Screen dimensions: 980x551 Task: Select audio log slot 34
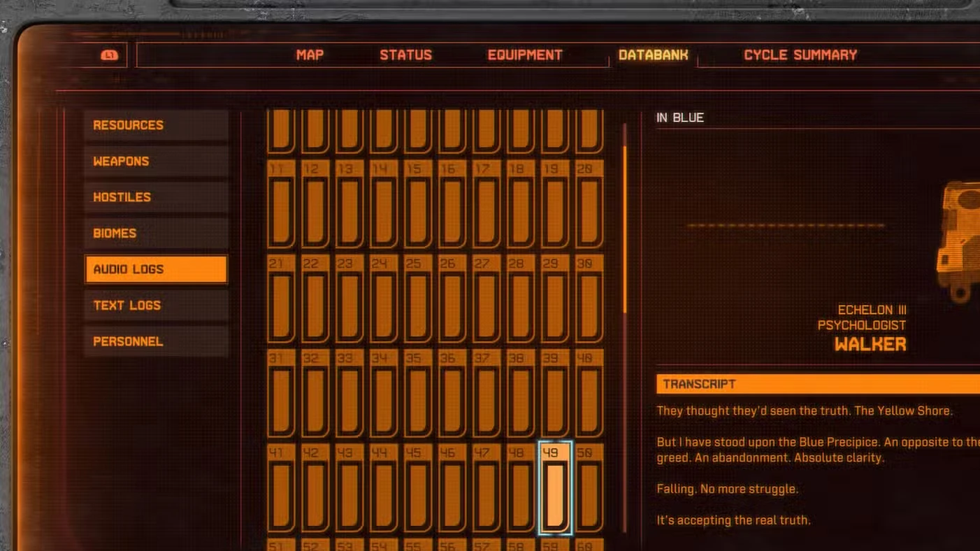pos(384,394)
